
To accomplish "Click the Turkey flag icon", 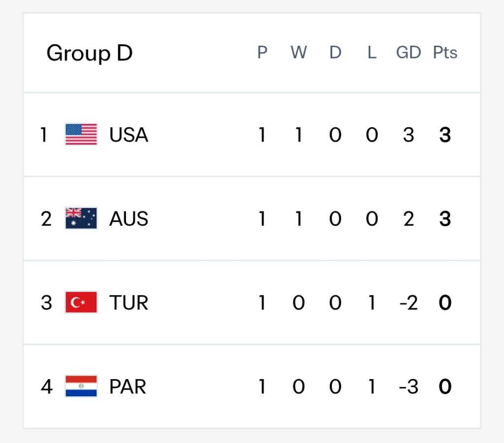I will [x=81, y=302].
